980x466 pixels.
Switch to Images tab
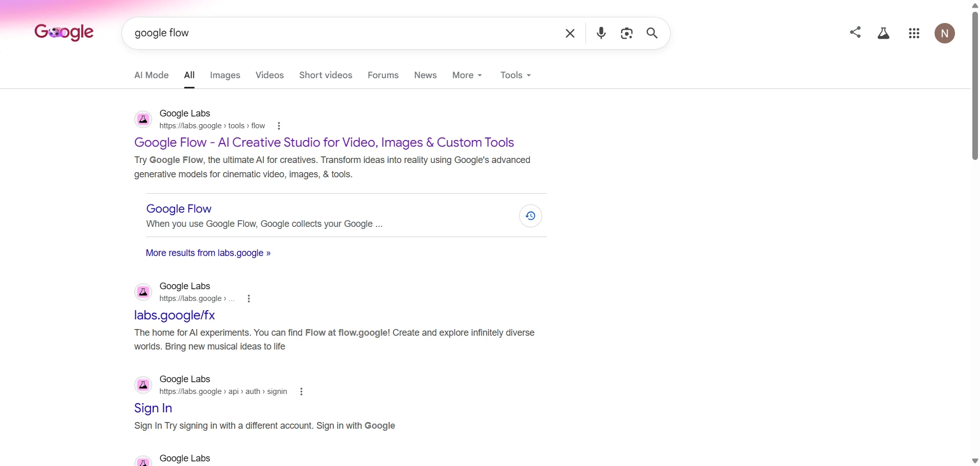coord(225,75)
